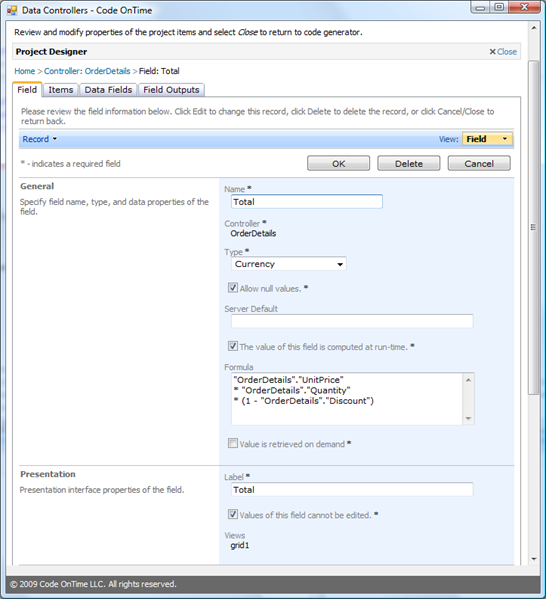Click the General section heading
Image resolution: width=546 pixels, height=599 pixels.
pos(37,186)
